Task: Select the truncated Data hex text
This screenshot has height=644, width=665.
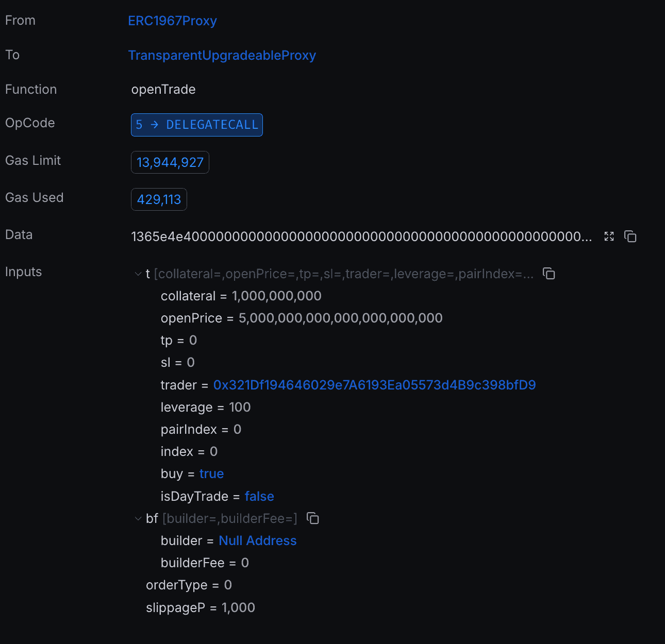Action: point(361,236)
